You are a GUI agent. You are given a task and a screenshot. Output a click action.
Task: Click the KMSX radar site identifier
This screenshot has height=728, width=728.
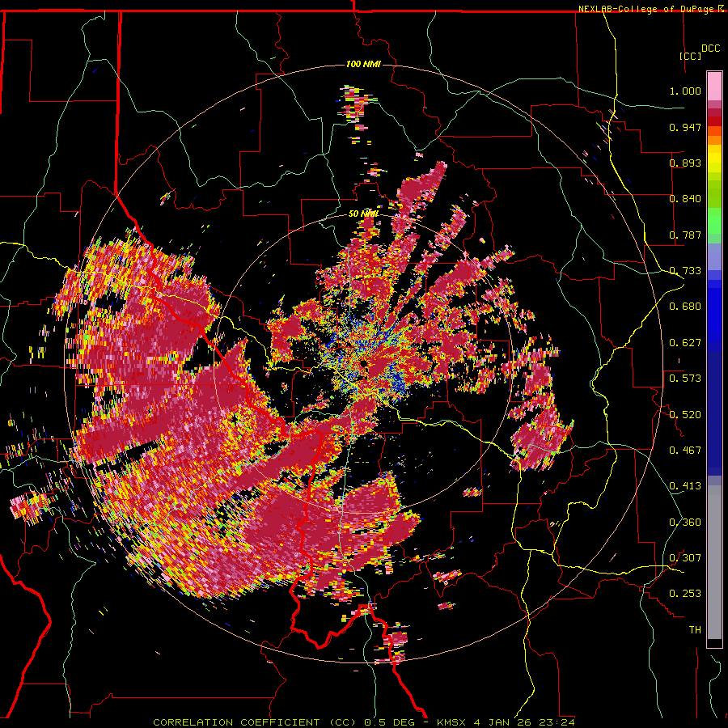click(x=453, y=722)
